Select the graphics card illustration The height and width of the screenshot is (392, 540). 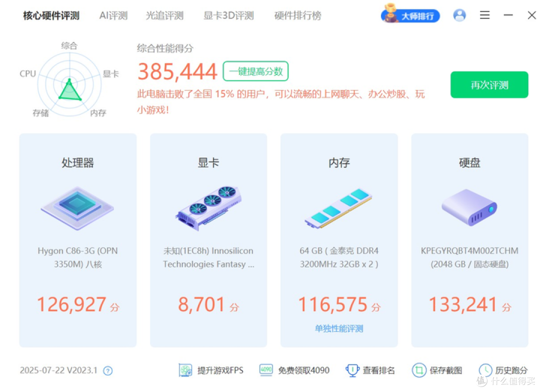point(208,208)
